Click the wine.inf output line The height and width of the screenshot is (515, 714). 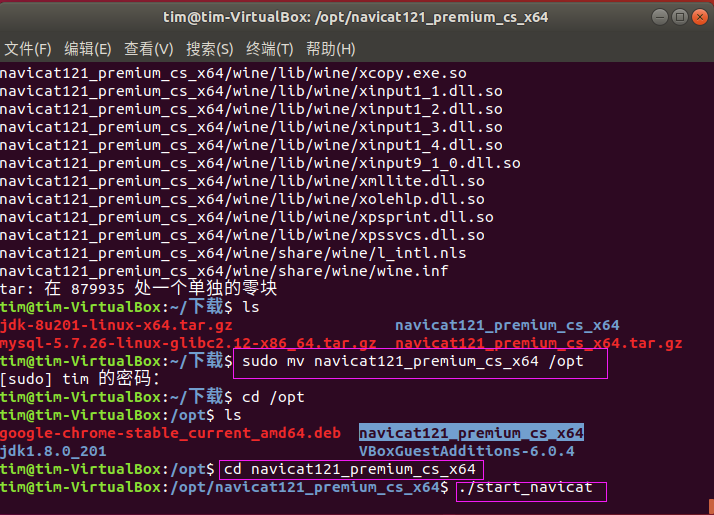pyautogui.click(x=224, y=271)
